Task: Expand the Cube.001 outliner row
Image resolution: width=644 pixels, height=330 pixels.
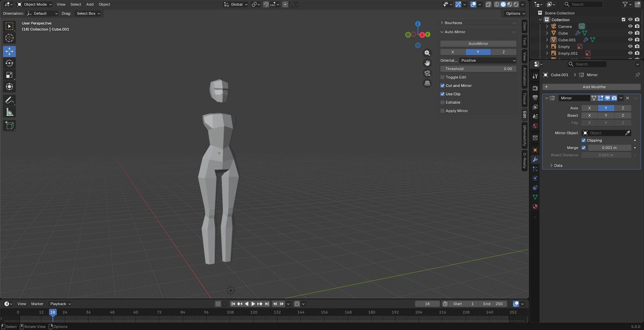Action: coord(547,40)
